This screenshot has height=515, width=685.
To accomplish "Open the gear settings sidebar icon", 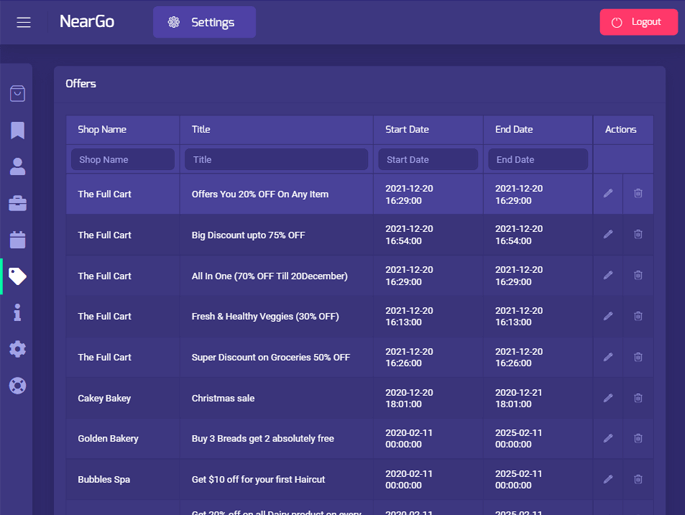I will pyautogui.click(x=17, y=349).
